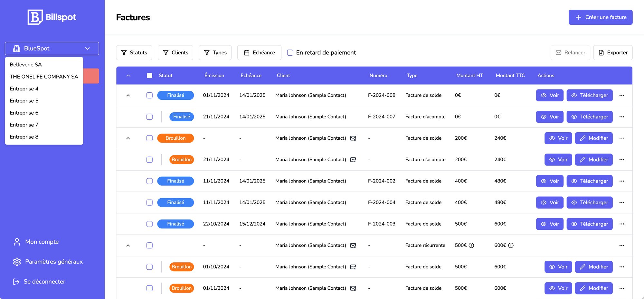
Task: Select the F-2024-008 invoice checkbox
Action: (149, 95)
